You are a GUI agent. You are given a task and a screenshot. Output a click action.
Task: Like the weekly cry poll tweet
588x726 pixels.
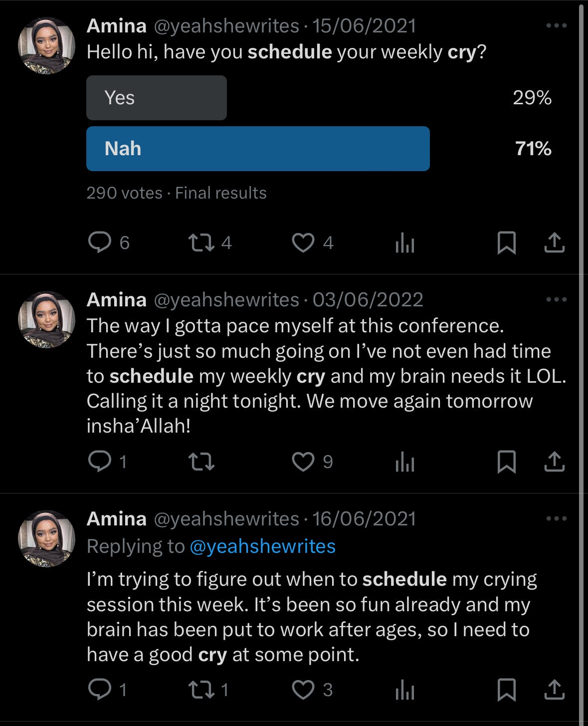click(303, 243)
